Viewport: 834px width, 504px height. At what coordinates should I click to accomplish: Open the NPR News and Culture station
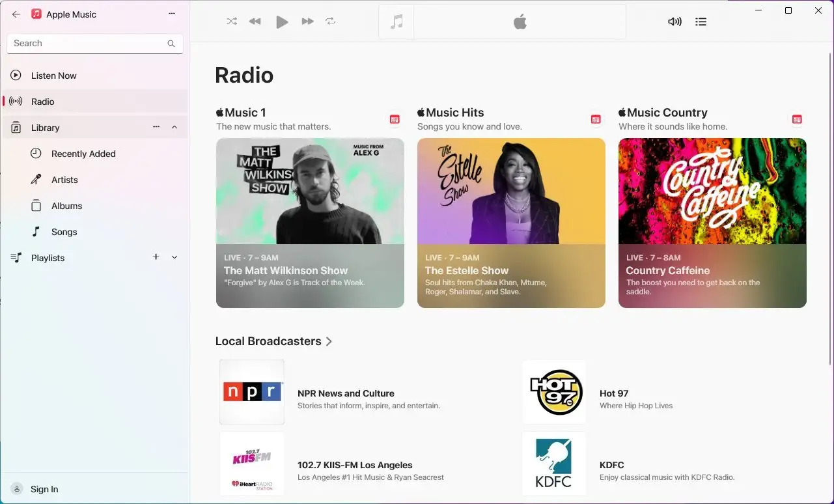point(346,393)
